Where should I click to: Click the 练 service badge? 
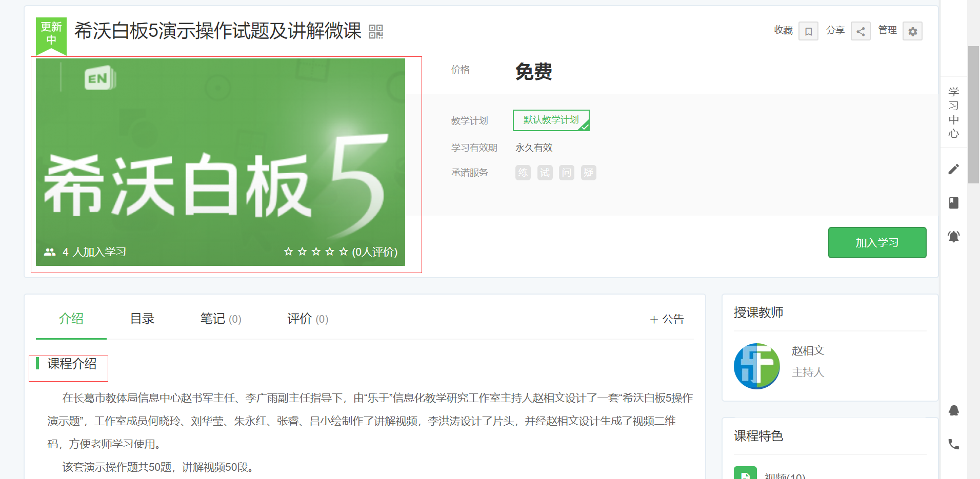pyautogui.click(x=523, y=173)
